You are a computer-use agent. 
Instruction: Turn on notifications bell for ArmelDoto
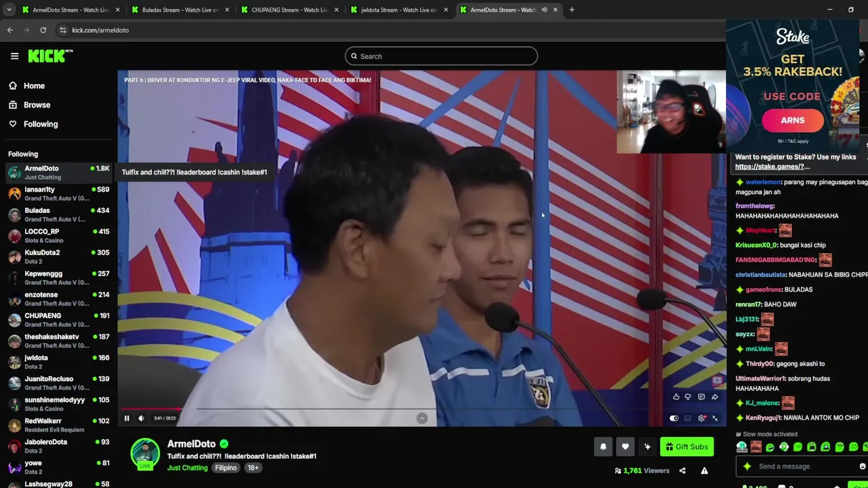[603, 447]
